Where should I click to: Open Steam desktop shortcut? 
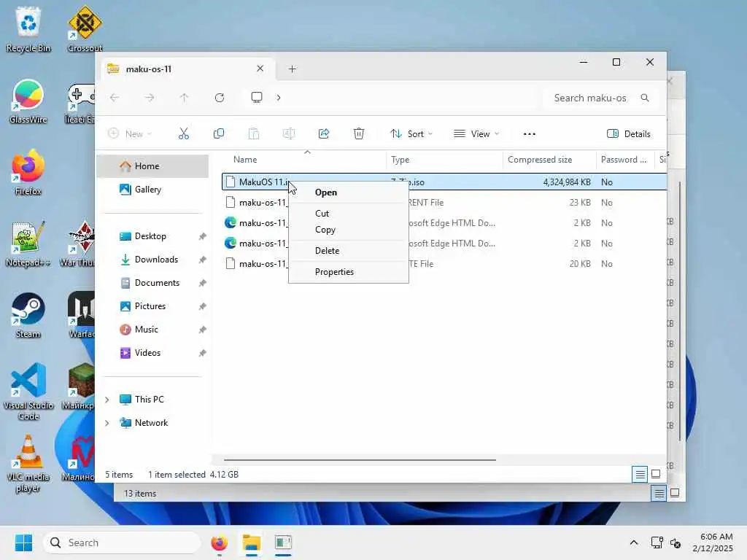(28, 315)
